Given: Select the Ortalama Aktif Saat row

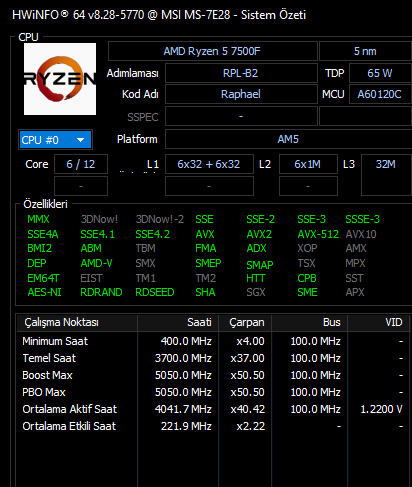Looking at the screenshot, I should click(213, 409).
